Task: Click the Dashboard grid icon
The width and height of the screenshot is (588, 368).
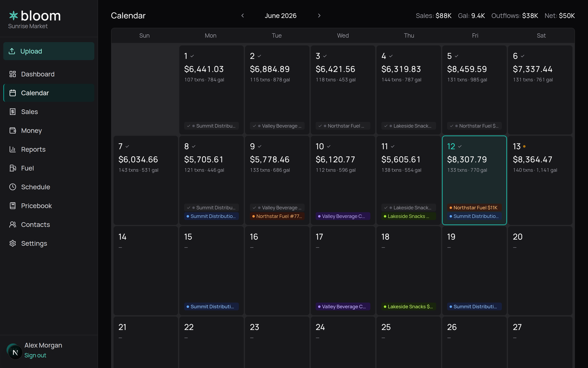Action: (x=13, y=74)
